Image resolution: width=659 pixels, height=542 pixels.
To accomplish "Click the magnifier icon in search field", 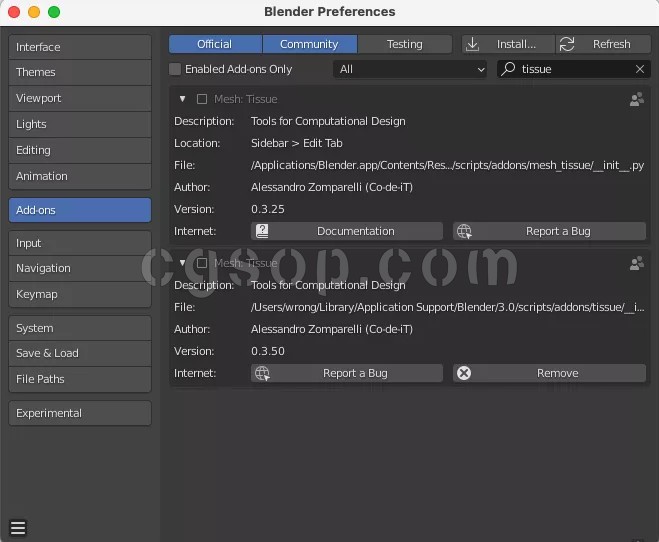I will (x=508, y=69).
